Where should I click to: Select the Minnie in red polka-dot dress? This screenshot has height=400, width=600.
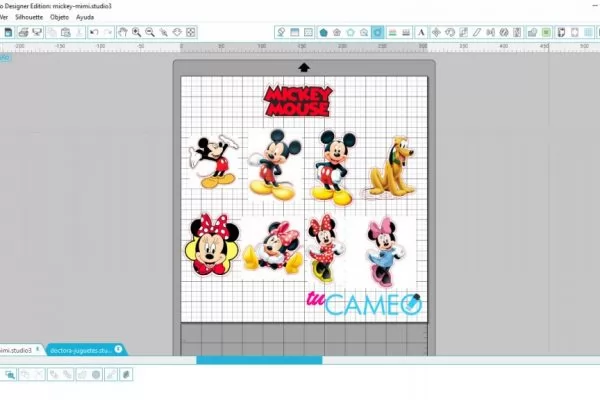(x=326, y=249)
